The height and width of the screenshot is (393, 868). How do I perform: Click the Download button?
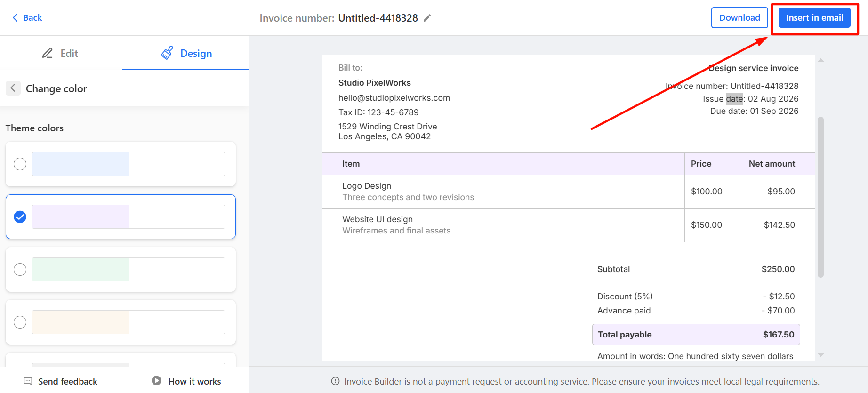(x=739, y=18)
